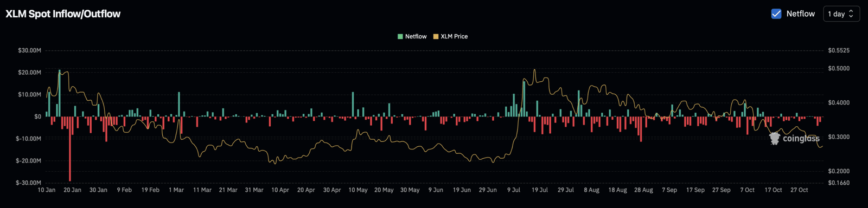Click the 9 Feb date label
This screenshot has height=208, width=868.
coord(124,190)
